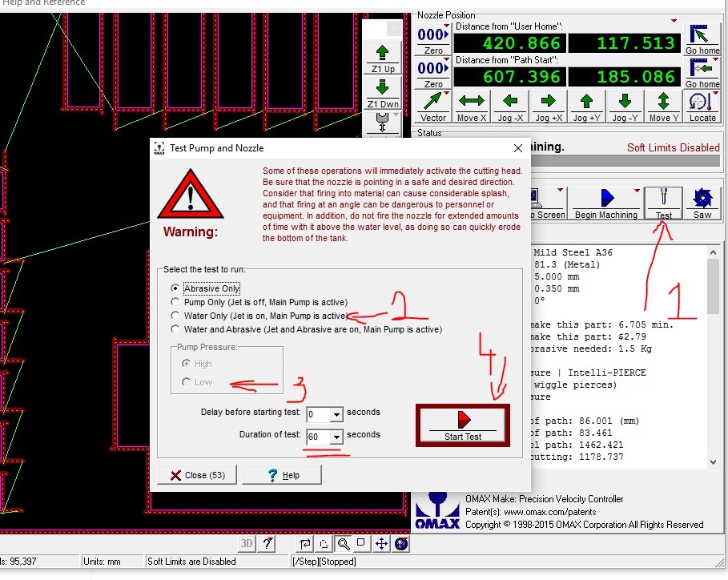The width and height of the screenshot is (728, 580).
Task: Jog the nozzle in +X direction
Action: (549, 107)
